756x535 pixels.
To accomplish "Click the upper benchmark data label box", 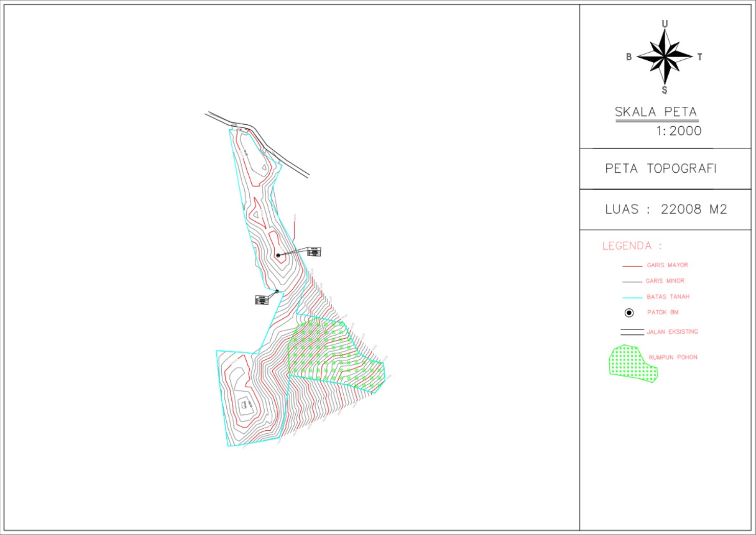I will [x=314, y=251].
